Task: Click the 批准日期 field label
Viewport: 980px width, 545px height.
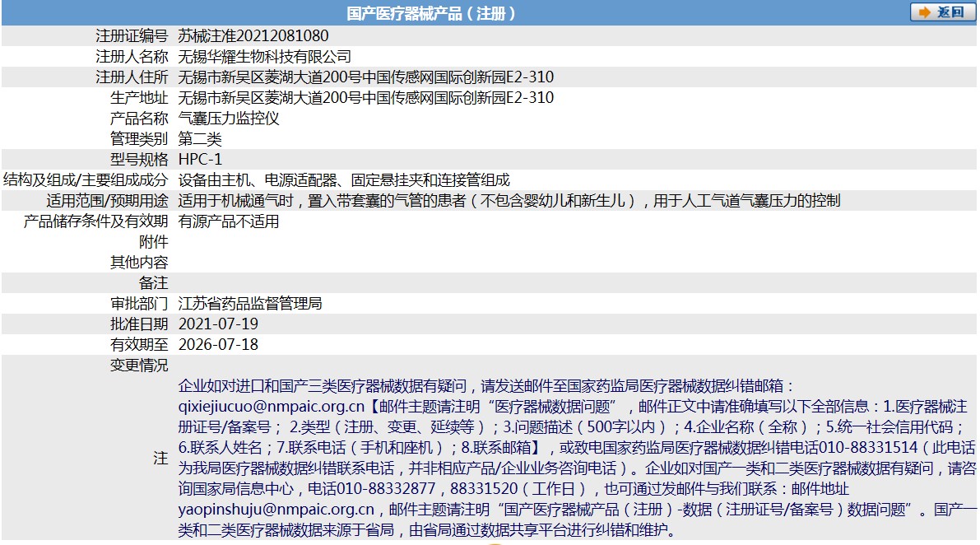Action: 139,324
